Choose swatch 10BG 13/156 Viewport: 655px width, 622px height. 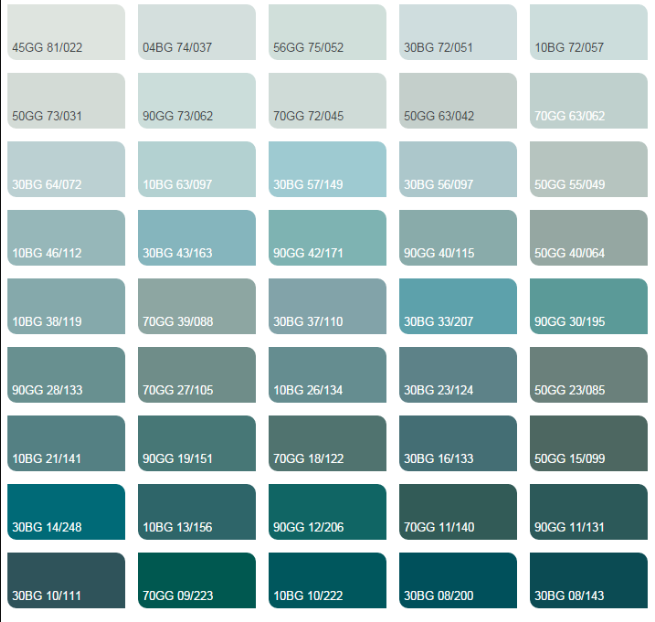197,512
